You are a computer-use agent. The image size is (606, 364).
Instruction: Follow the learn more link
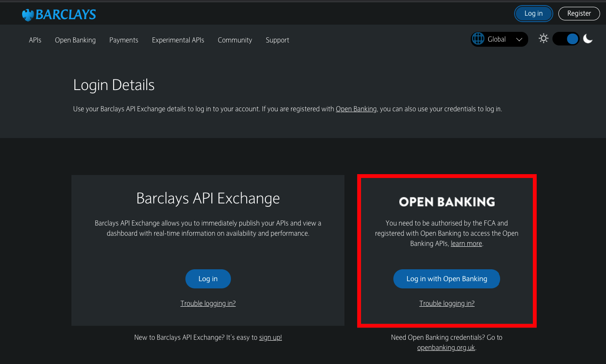[x=467, y=244]
